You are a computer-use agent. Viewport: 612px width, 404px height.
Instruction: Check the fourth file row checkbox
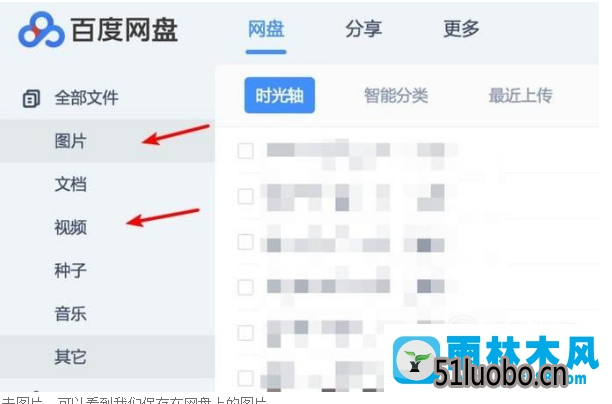click(246, 287)
